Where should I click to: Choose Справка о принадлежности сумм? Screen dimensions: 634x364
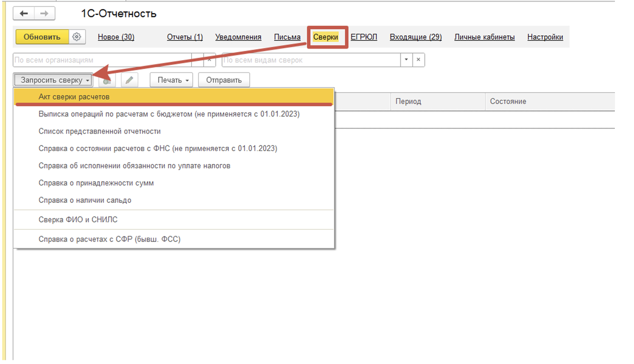(174, 183)
